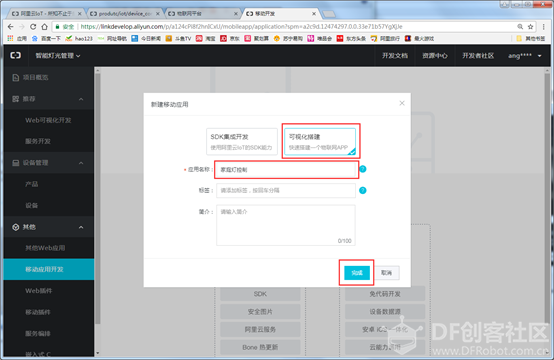Open 项目概览 in the sidebar

49,77
